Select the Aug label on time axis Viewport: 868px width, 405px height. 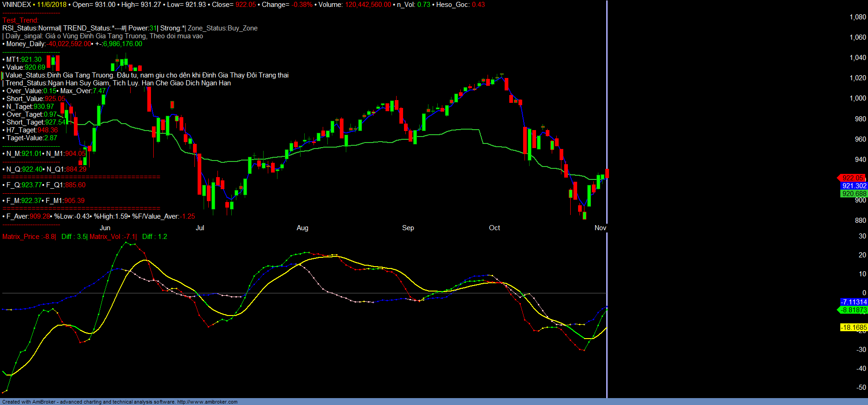(x=302, y=228)
